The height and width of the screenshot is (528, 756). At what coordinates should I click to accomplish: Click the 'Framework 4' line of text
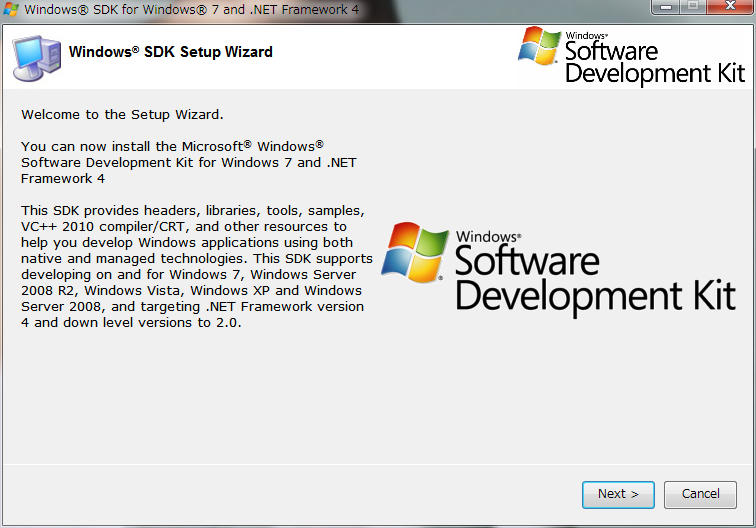click(63, 178)
